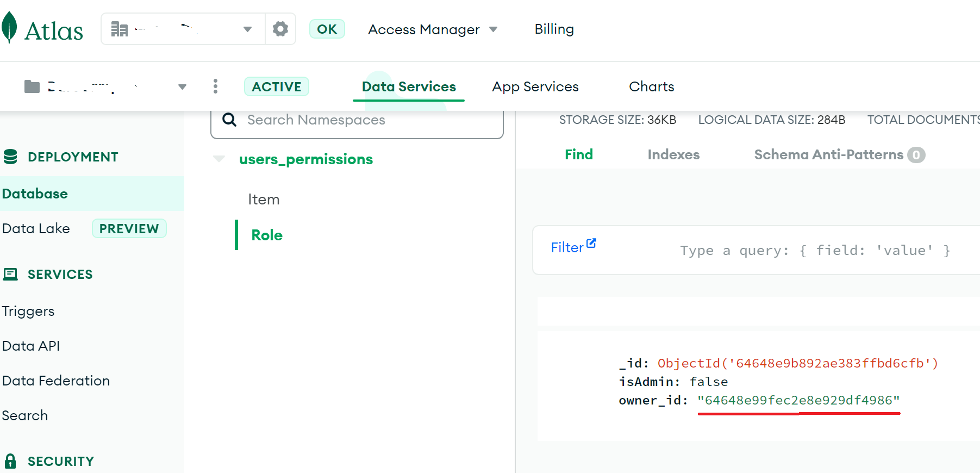Expand the organization selector dropdown
The image size is (980, 473).
click(x=247, y=29)
